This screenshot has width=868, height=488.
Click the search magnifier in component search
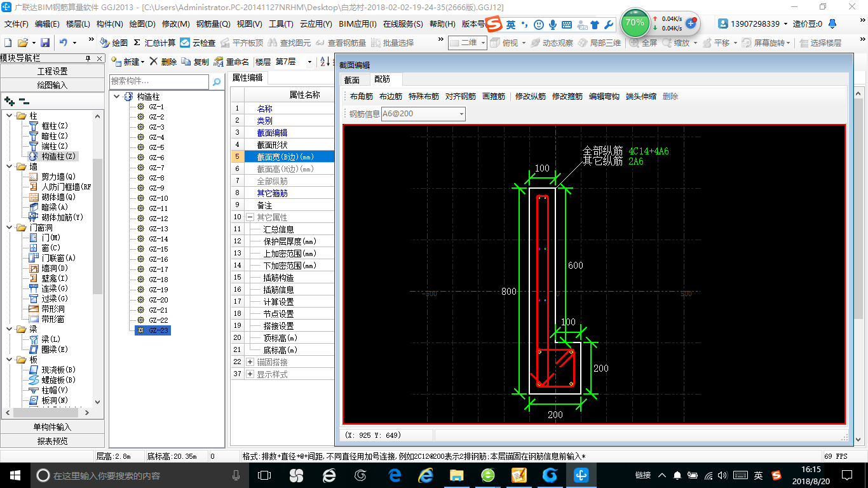point(217,81)
